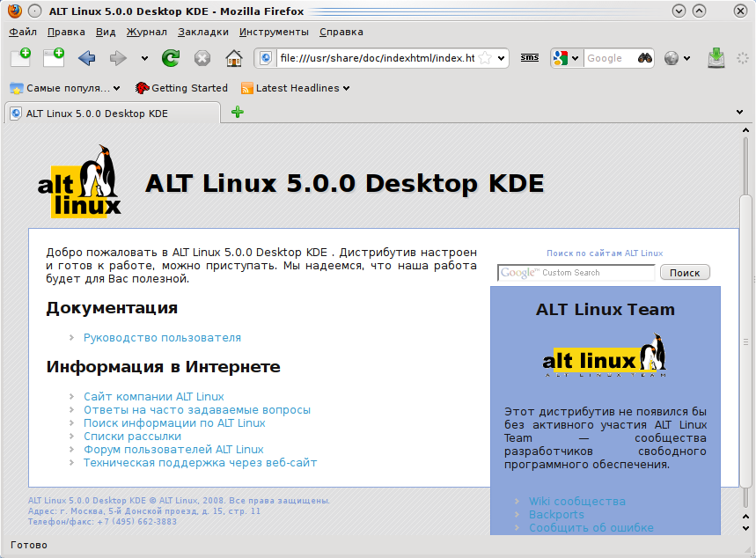
Task: Click the Google Custom Search field
Action: [x=576, y=273]
